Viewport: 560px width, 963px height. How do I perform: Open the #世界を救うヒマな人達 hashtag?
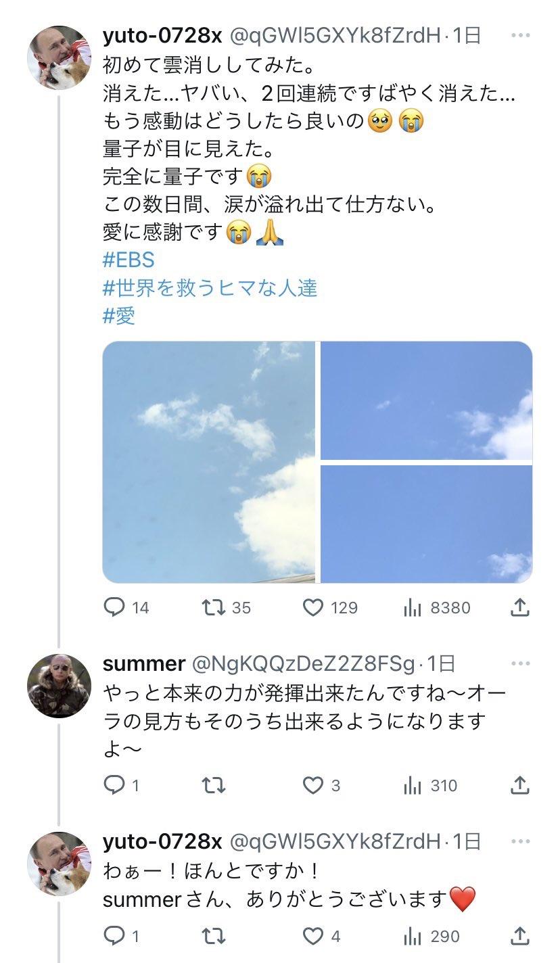tap(210, 288)
